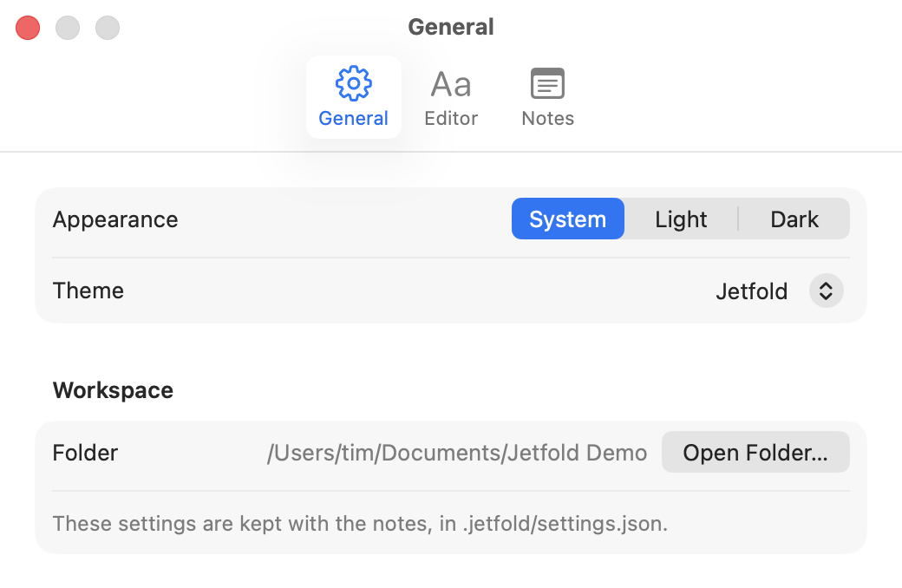Select System appearance
Viewport: 902px width, 588px height.
[x=568, y=219]
